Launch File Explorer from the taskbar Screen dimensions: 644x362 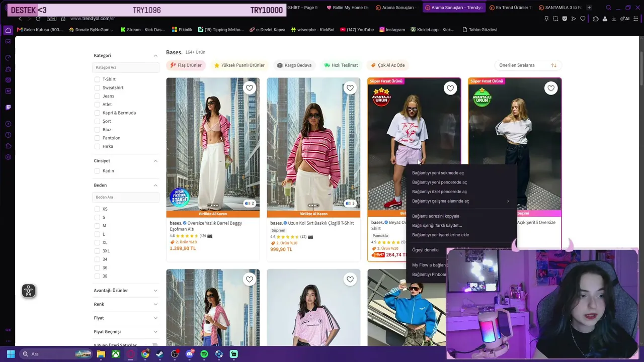[101, 354]
